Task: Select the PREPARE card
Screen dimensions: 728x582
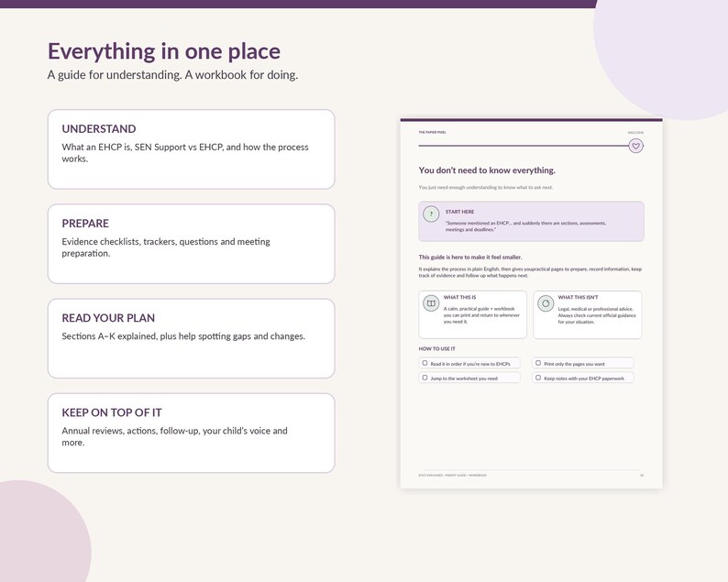Action: 192,244
